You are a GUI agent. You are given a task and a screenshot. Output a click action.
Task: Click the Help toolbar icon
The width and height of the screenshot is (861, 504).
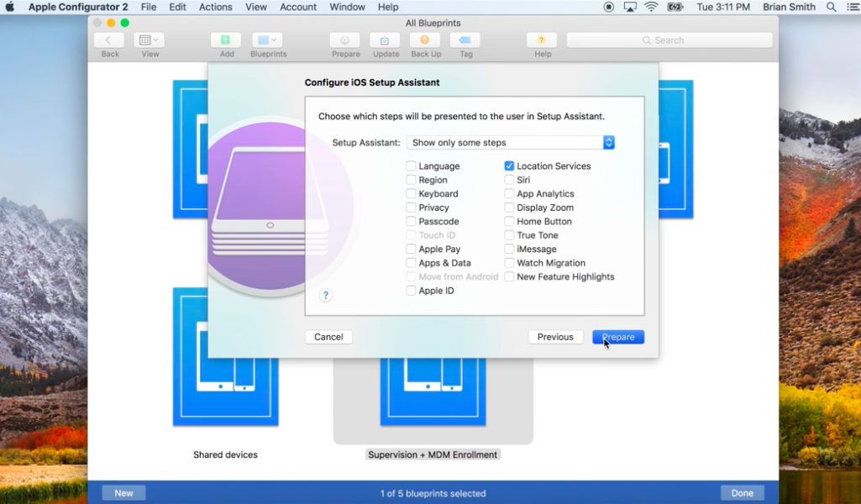coord(542,40)
